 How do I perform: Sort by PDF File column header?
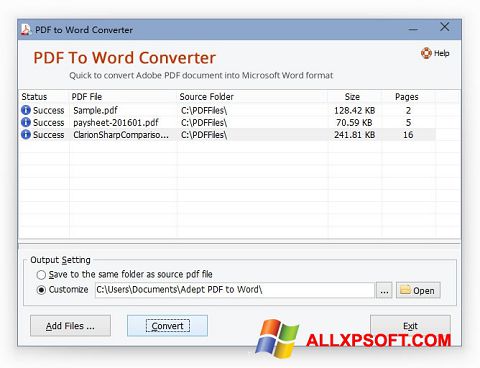pyautogui.click(x=87, y=97)
